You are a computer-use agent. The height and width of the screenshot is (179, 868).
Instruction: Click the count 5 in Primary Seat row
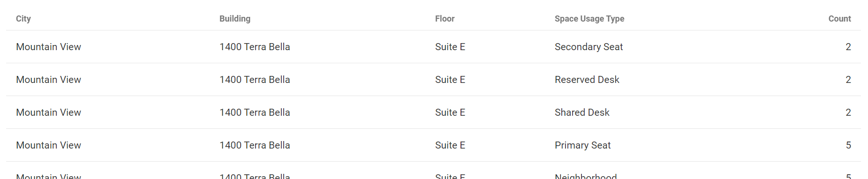[x=848, y=145]
